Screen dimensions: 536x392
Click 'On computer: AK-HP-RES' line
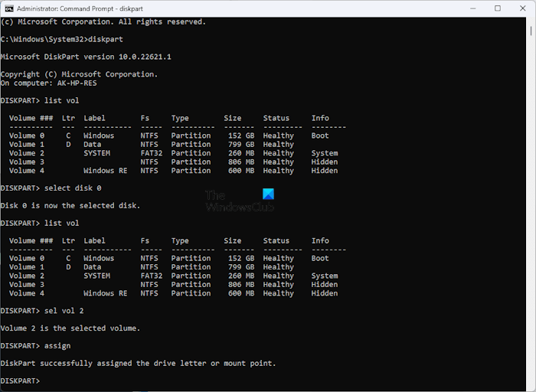49,83
